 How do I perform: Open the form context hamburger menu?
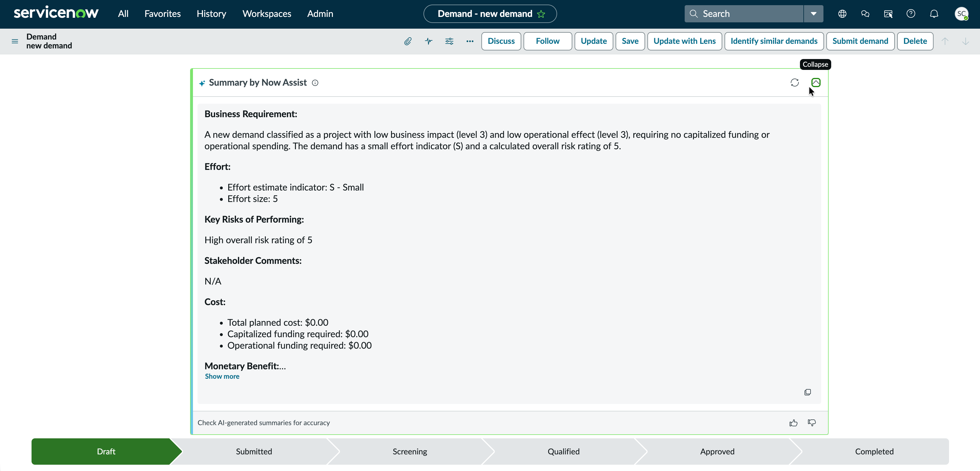(15, 41)
